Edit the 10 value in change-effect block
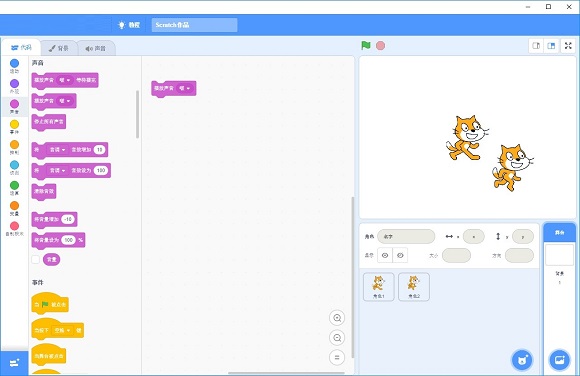 (100, 150)
